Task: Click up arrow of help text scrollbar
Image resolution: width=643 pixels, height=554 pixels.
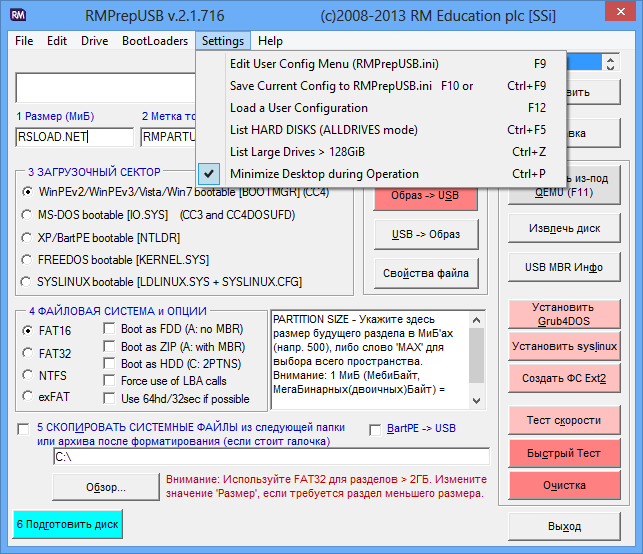Action: 477,320
